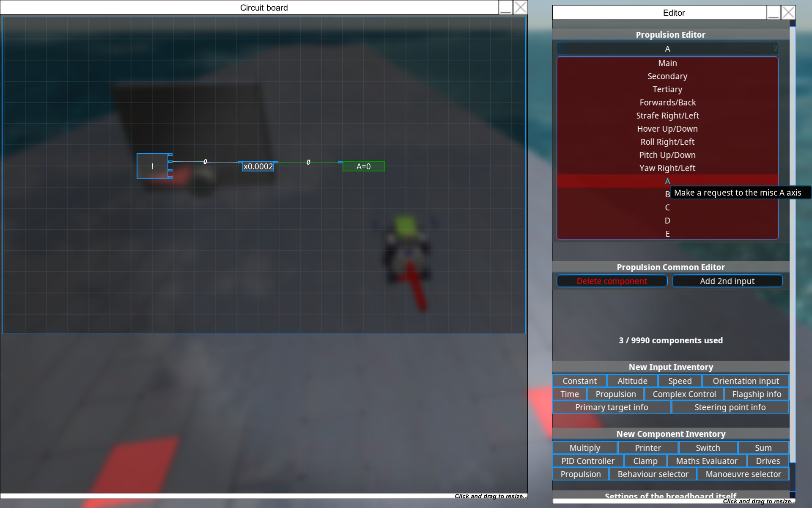
Task: Add a Maths Evaluator component
Action: [706, 461]
